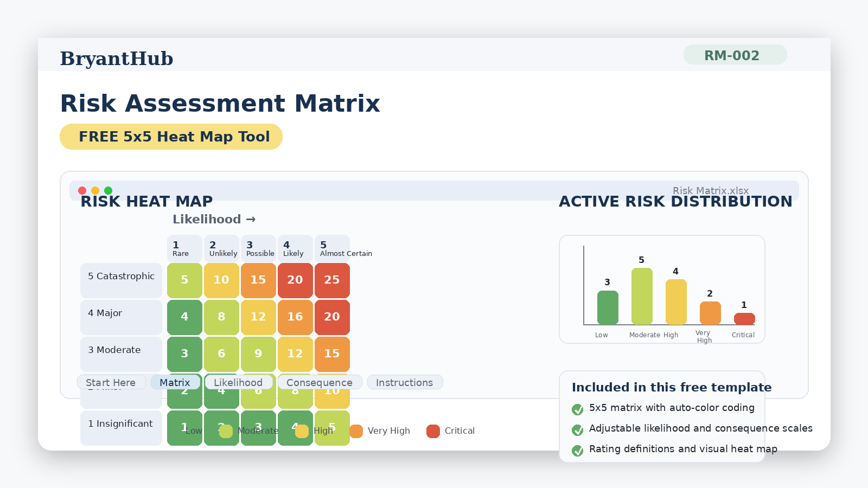Click the Critical red legend swatch

(433, 431)
